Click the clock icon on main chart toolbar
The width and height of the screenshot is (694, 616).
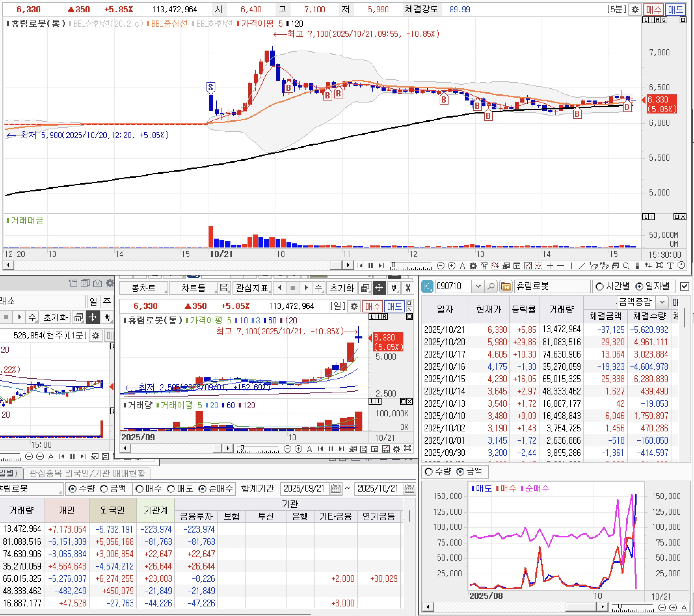[681, 266]
